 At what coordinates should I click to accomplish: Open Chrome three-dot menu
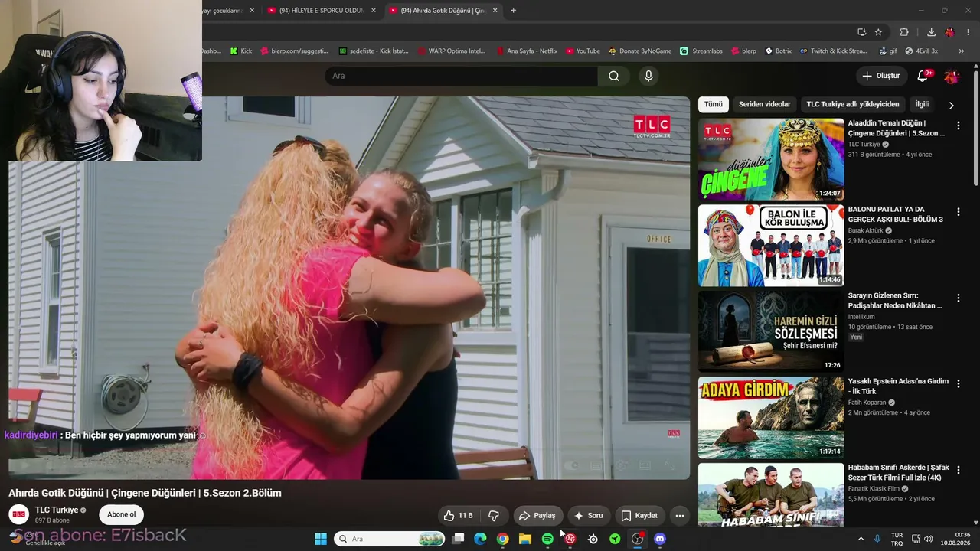[x=969, y=32]
